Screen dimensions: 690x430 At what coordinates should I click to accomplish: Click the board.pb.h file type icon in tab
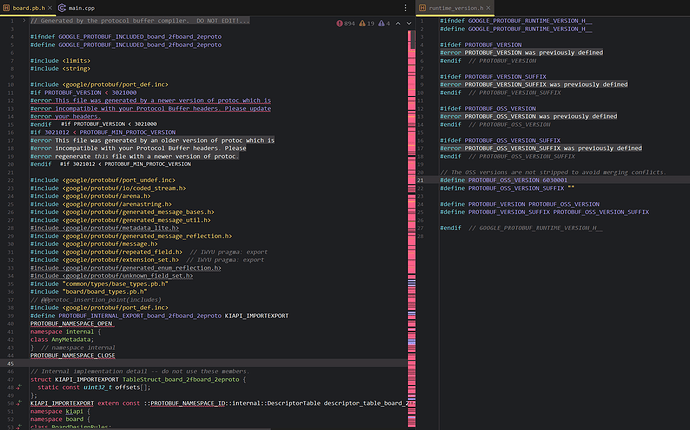coord(7,8)
